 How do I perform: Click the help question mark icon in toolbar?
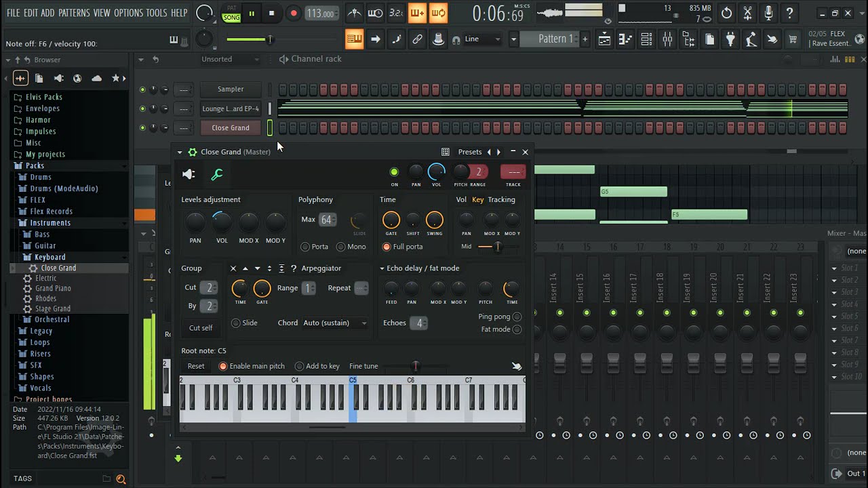(789, 13)
